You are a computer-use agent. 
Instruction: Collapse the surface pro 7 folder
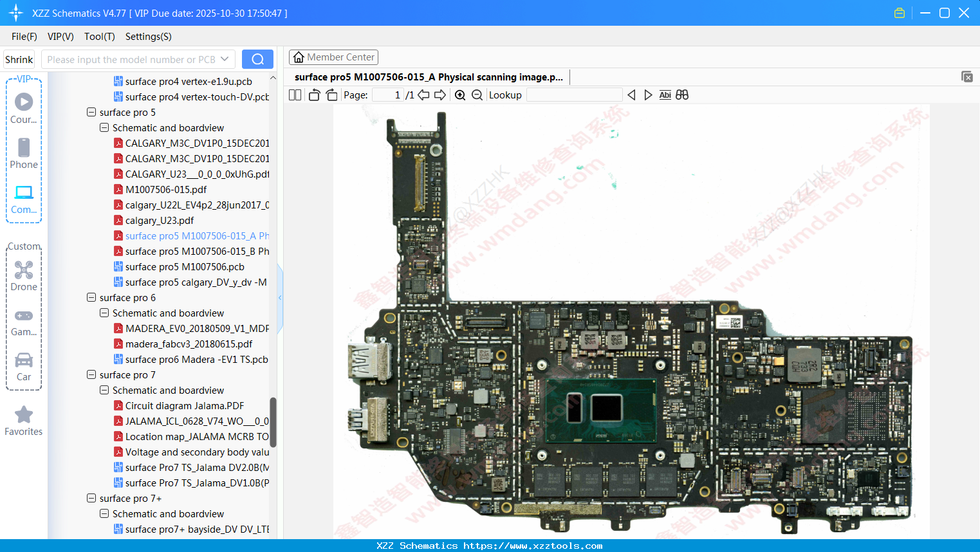(91, 374)
